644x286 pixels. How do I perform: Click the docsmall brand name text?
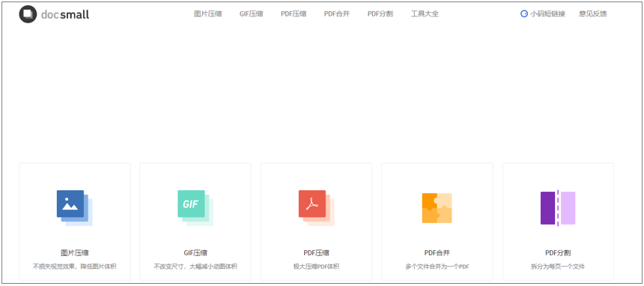pyautogui.click(x=65, y=15)
